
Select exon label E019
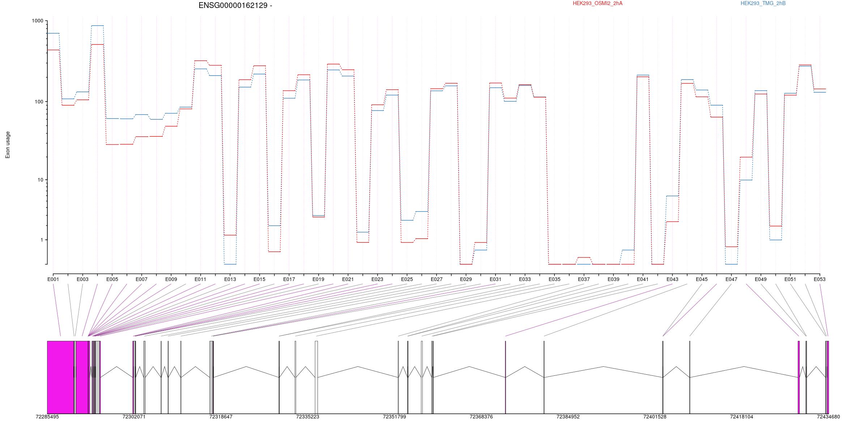318,279
